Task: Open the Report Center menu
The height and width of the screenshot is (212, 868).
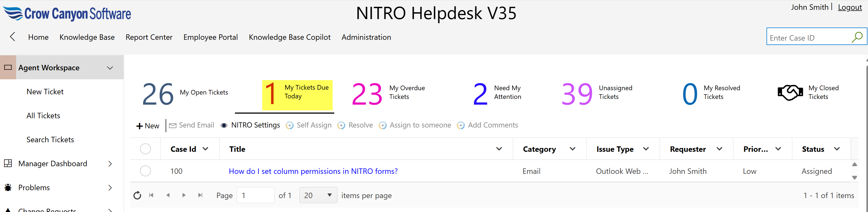Action: coord(149,37)
